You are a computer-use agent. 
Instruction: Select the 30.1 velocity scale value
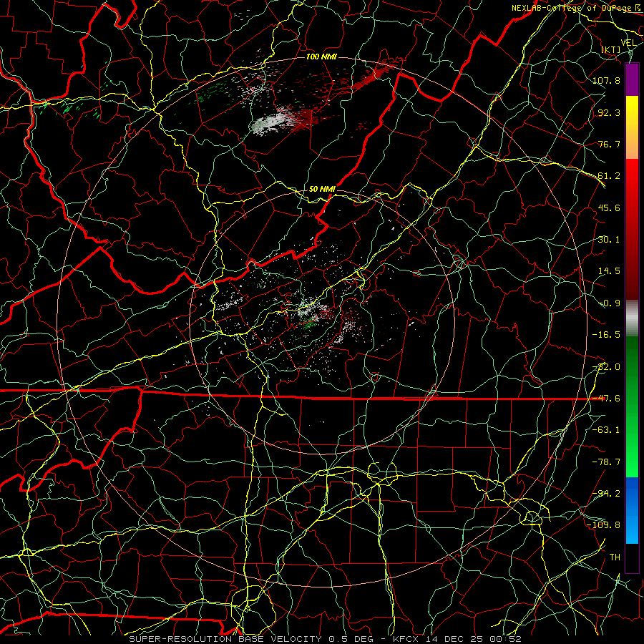point(609,239)
